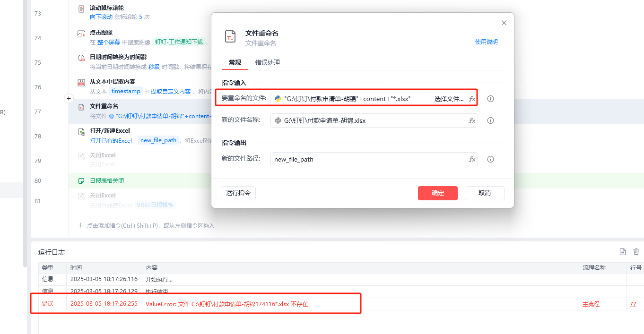Click the Python icon in 新的文件名称 field
The width and height of the screenshot is (644, 334).
pyautogui.click(x=278, y=120)
